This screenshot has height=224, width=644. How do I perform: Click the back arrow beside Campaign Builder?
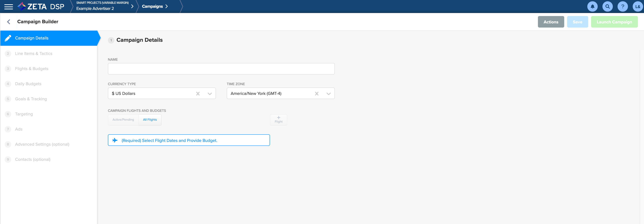click(9, 22)
